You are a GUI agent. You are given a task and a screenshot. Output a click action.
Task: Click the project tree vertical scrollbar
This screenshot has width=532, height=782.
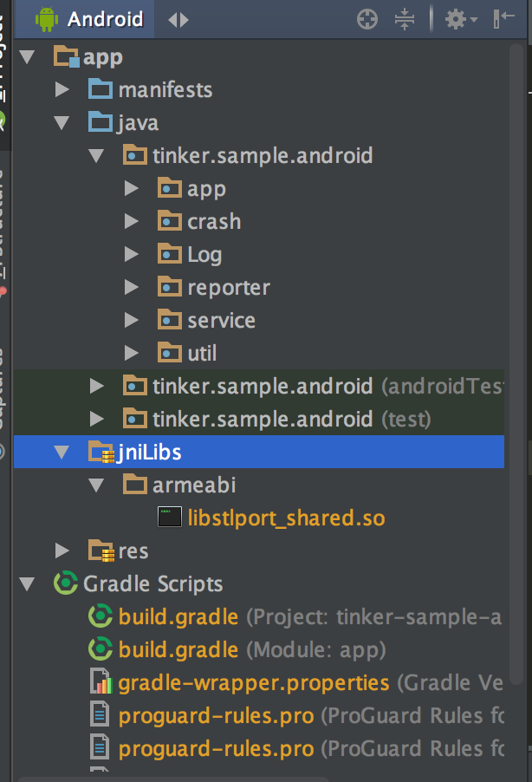(x=516, y=364)
